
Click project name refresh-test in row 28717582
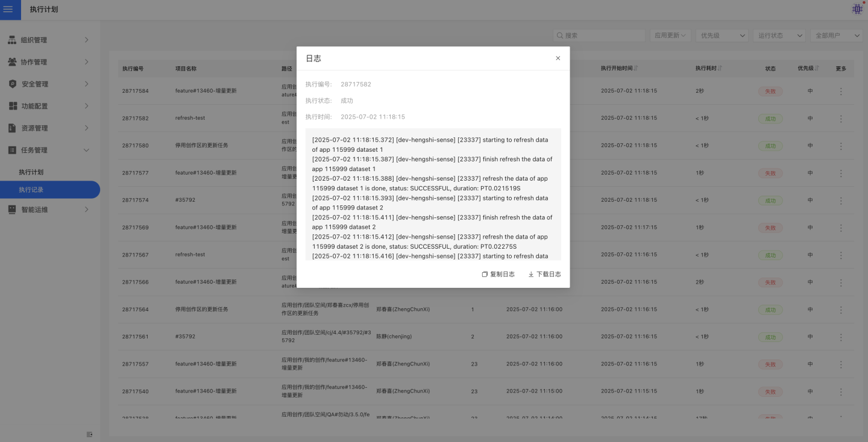click(x=190, y=118)
